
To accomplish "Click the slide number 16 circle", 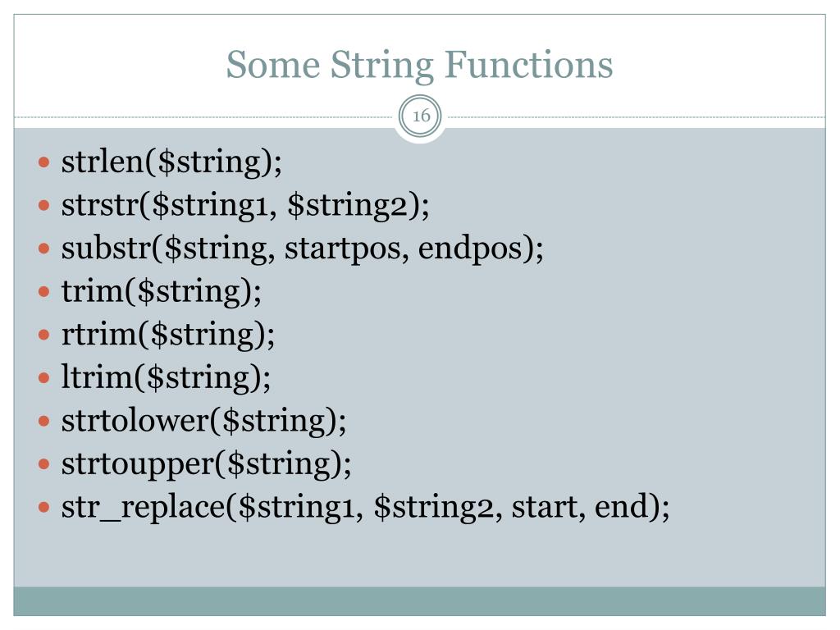I will (x=421, y=116).
